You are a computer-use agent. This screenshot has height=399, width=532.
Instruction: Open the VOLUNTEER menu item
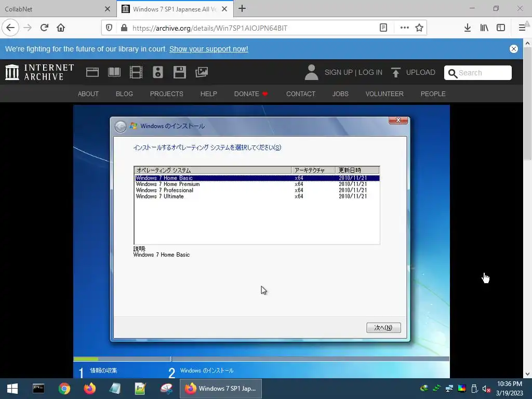(x=384, y=94)
